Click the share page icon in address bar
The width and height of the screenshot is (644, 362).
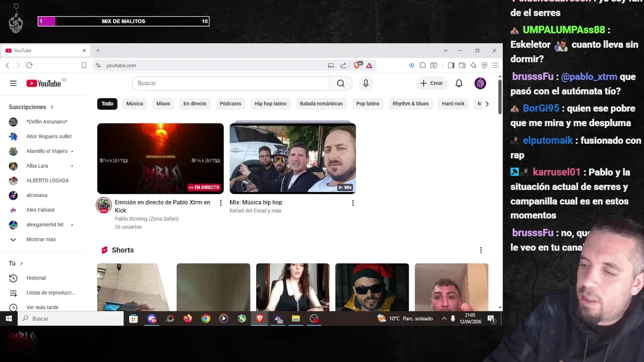tap(343, 65)
